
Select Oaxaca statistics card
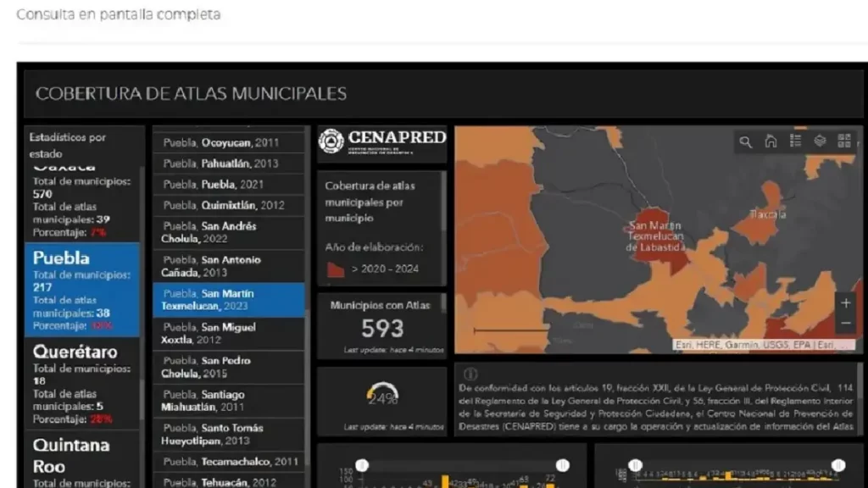click(x=82, y=202)
